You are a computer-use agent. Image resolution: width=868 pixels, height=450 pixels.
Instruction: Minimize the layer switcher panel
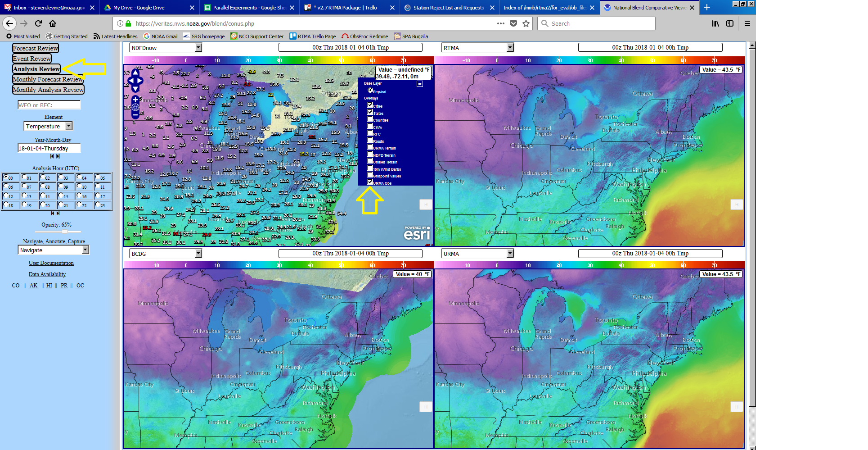[420, 84]
